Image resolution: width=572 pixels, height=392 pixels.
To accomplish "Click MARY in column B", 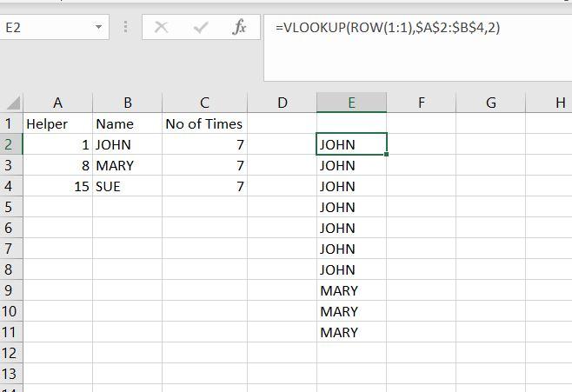I will (x=127, y=165).
